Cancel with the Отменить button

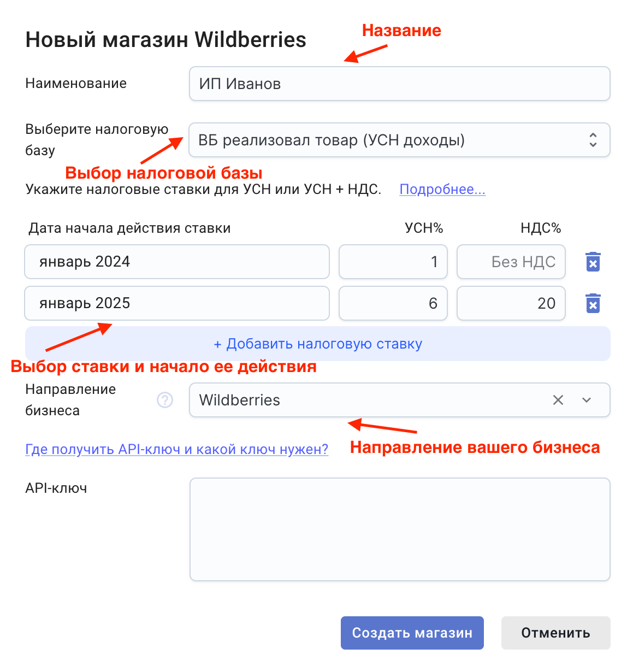click(555, 633)
